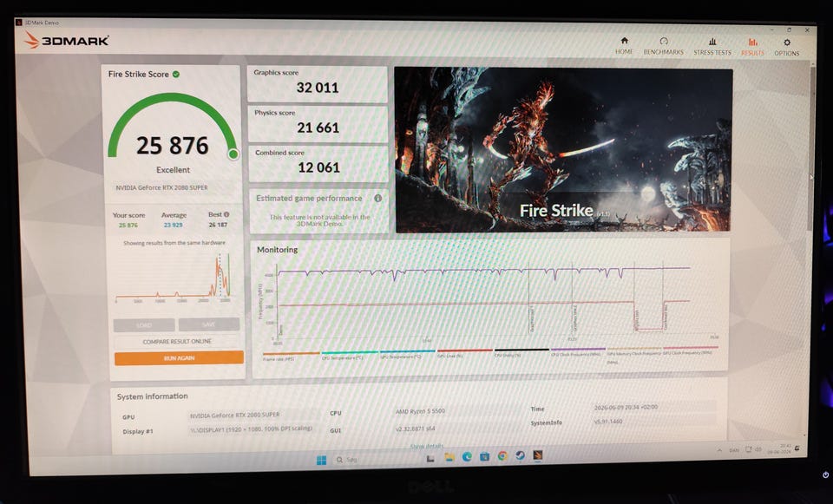Click the 3DMark logo
833x504 pixels.
coord(67,41)
